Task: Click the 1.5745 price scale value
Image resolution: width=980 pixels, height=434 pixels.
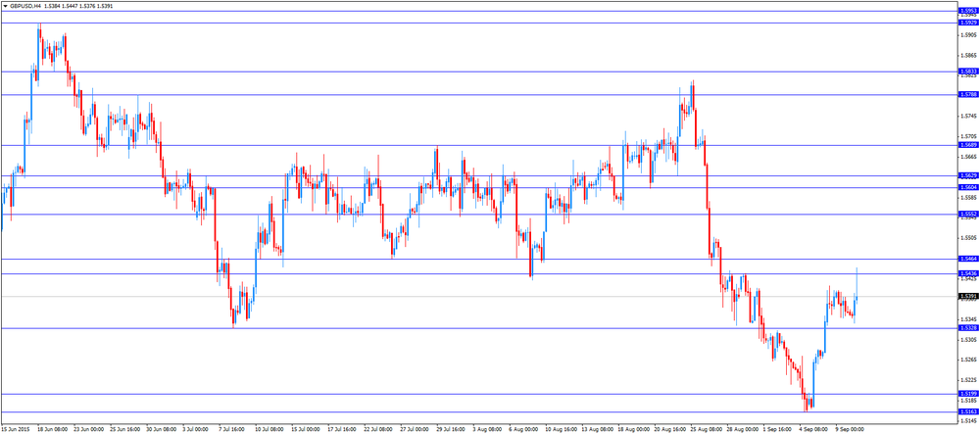Action: pyautogui.click(x=970, y=117)
